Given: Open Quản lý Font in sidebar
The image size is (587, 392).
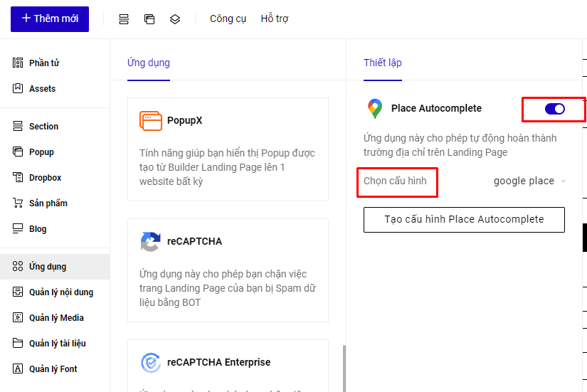Looking at the screenshot, I should [x=53, y=369].
